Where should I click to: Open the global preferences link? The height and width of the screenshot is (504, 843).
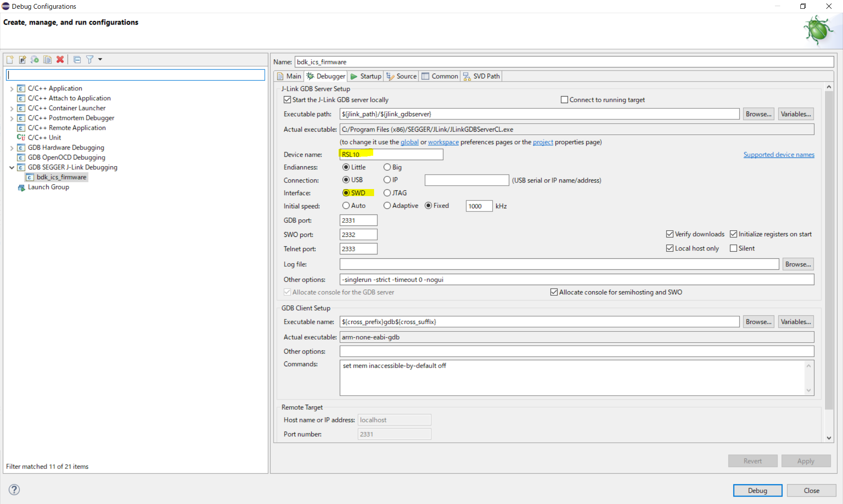(409, 142)
